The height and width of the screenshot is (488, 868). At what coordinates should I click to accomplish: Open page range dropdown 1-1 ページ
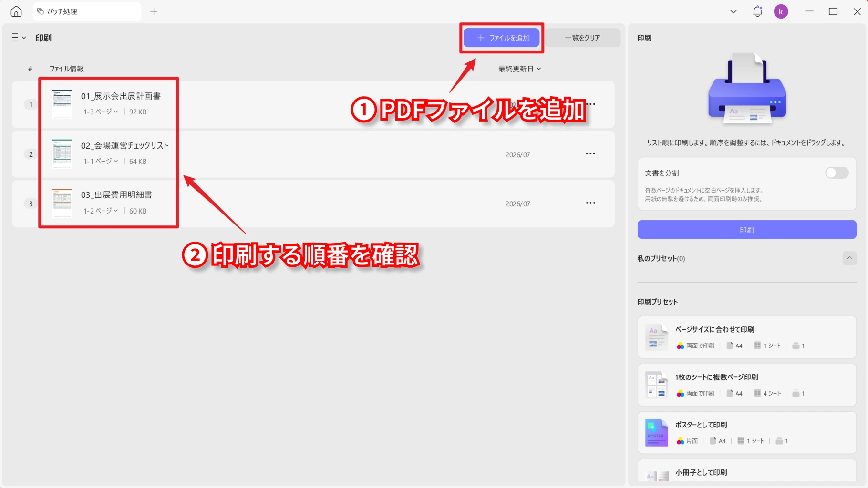pyautogui.click(x=101, y=161)
